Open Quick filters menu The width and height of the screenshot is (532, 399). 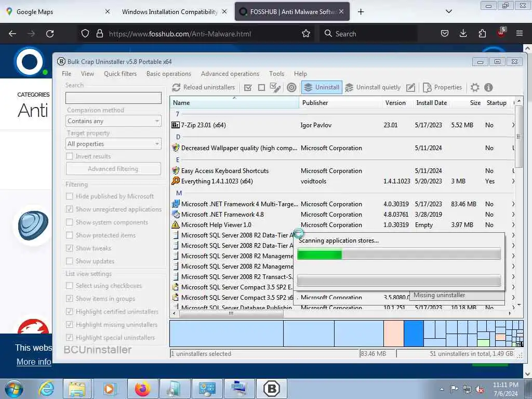click(x=120, y=74)
